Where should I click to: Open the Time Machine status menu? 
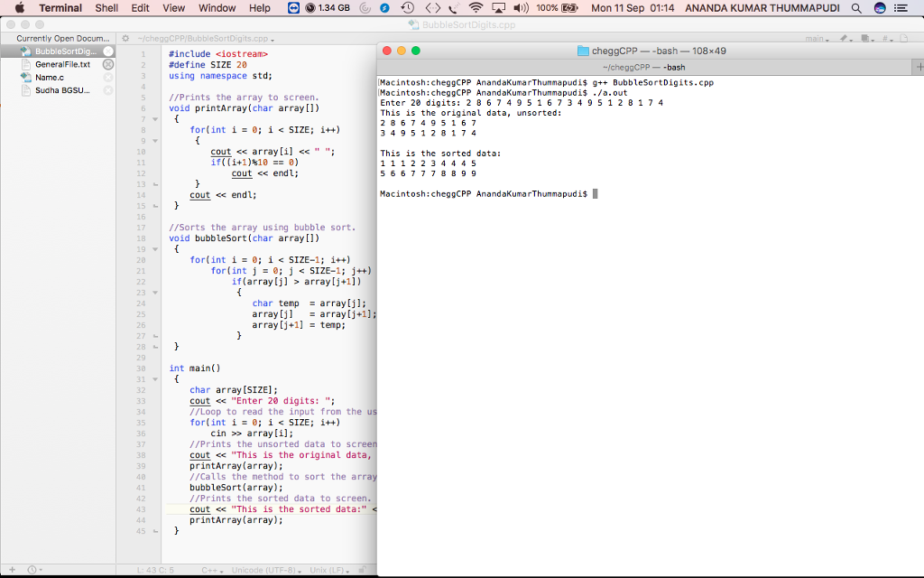407,7
